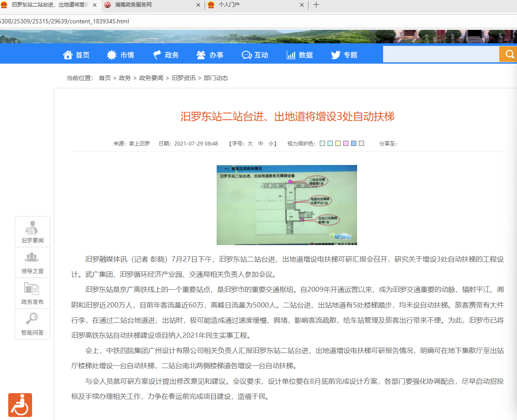Click the 市情 gear-shaped nav icon
The width and height of the screenshot is (517, 420).
[112, 55]
